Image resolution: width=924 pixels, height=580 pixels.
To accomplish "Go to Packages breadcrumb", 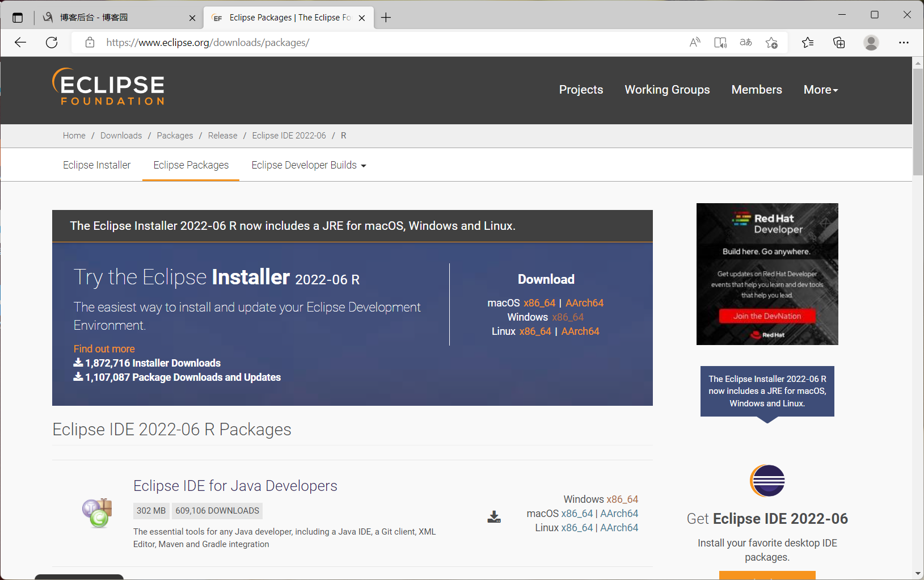I will coord(175,136).
